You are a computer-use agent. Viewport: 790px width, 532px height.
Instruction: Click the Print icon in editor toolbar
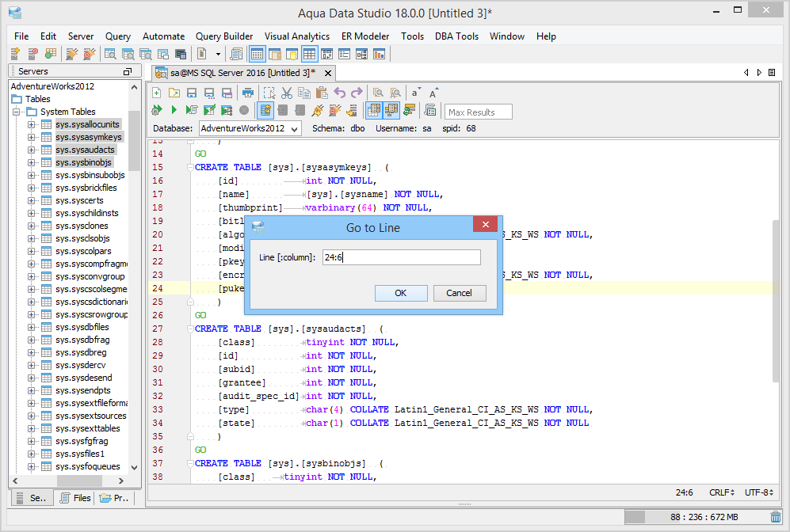[247, 93]
